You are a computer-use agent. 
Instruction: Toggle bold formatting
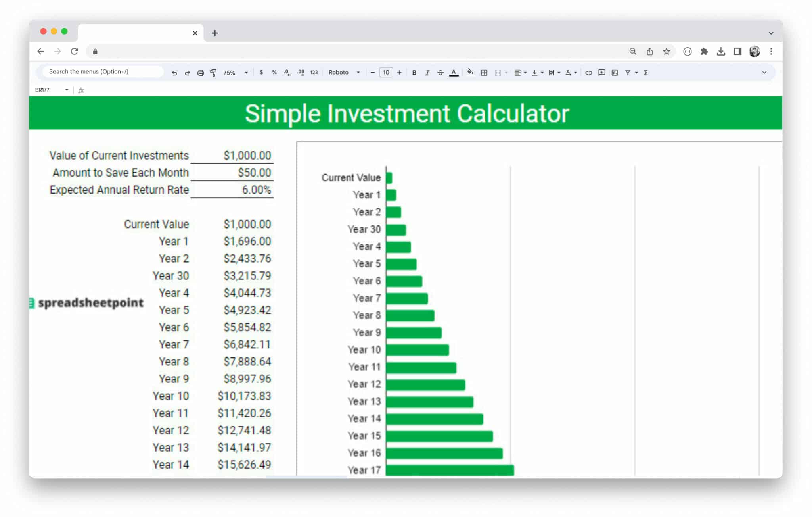coord(414,73)
